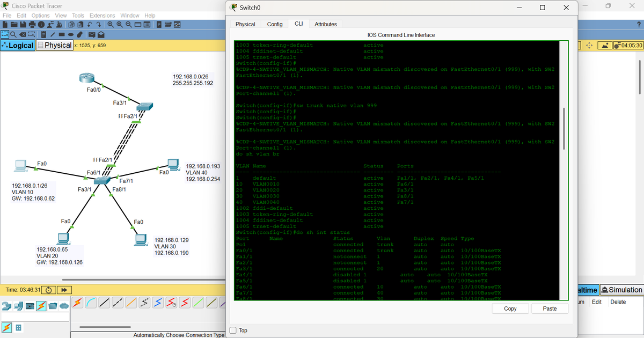Pick the orange fiber cable
This screenshot has height=338, width=644.
pos(131,303)
